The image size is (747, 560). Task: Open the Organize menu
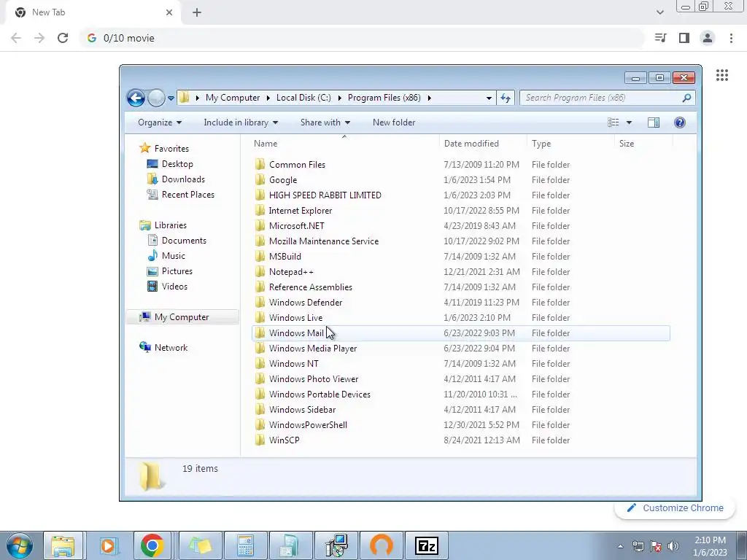pyautogui.click(x=160, y=122)
